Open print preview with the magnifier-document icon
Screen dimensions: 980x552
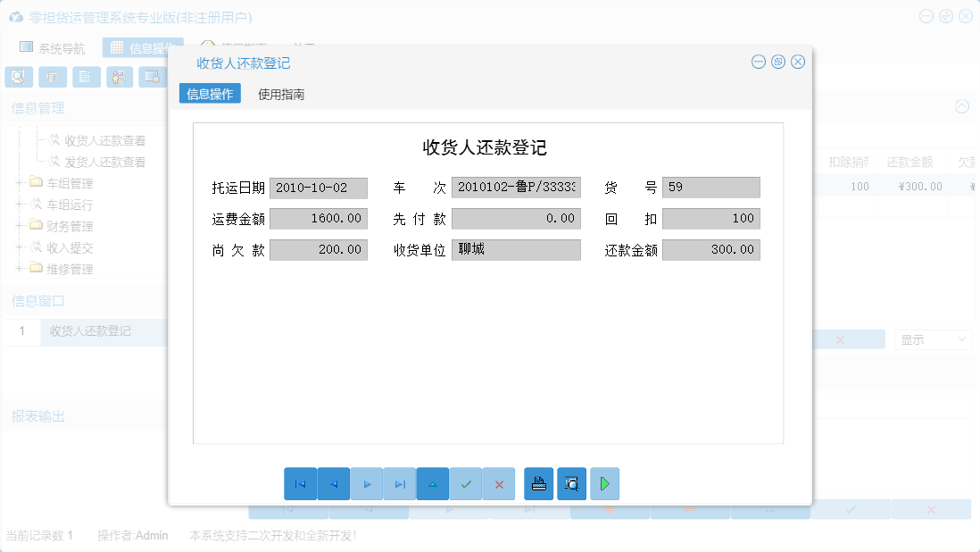pos(572,483)
